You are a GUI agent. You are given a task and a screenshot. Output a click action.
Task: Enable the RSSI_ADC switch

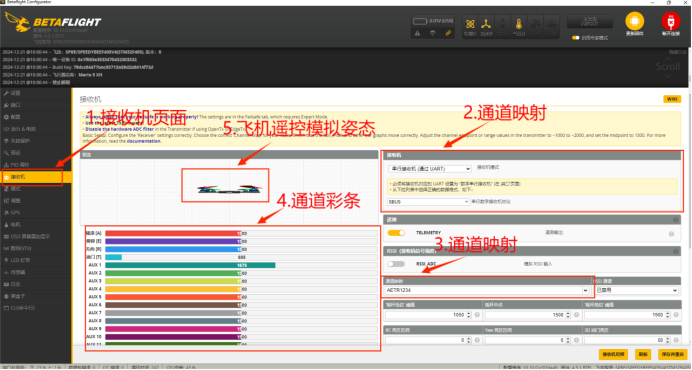click(x=396, y=264)
